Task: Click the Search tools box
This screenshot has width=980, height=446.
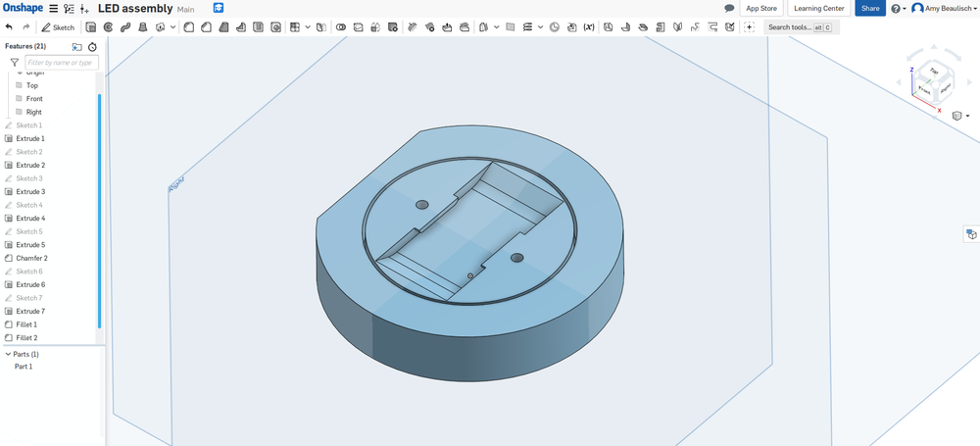Action: tap(802, 26)
